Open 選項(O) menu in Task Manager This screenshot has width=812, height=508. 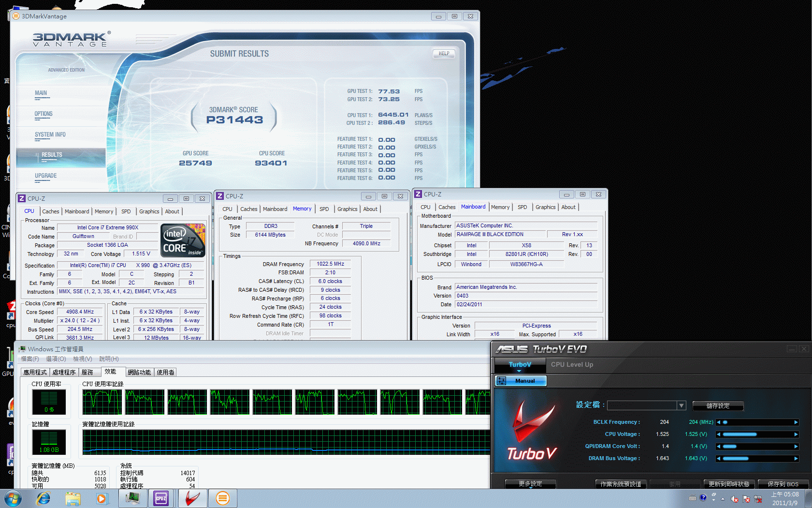(56, 359)
